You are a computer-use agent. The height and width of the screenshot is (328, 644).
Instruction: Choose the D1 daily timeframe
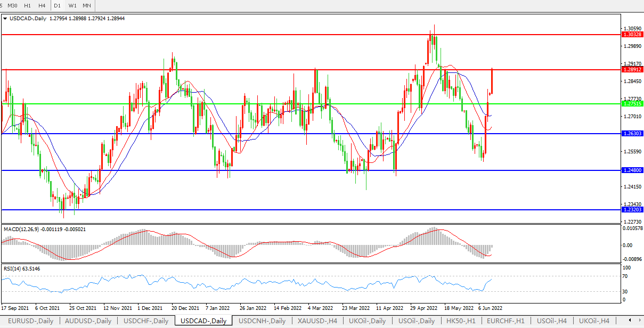tap(58, 5)
